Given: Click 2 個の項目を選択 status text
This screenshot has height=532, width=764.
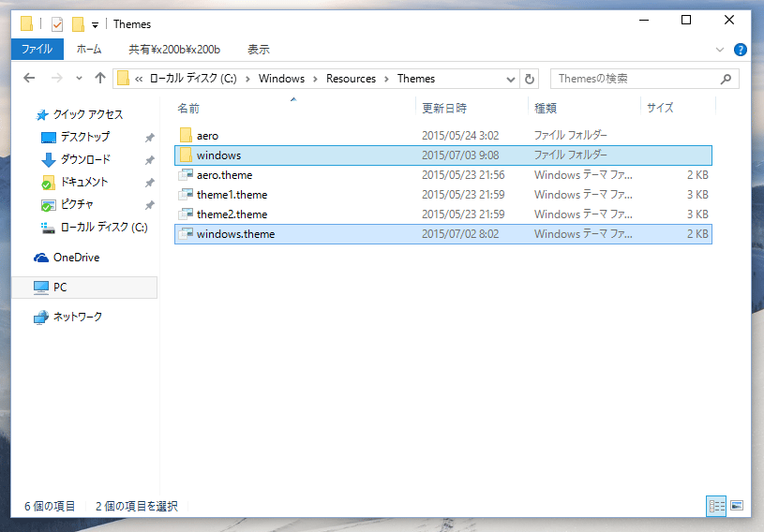Looking at the screenshot, I should click(x=137, y=506).
